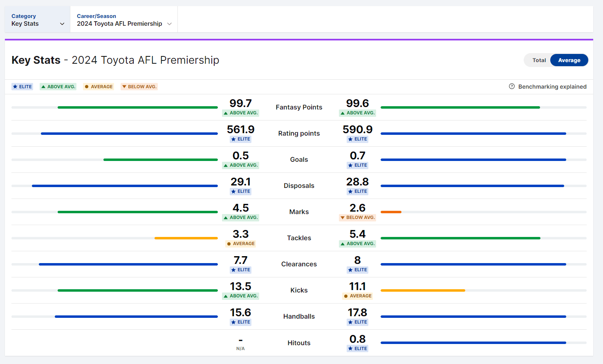Select the Average view toggle

pos(569,60)
